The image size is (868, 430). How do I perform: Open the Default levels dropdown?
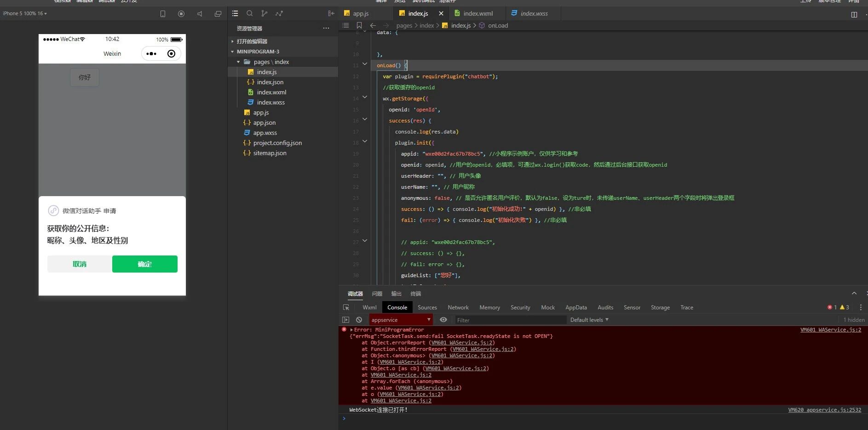tap(589, 320)
